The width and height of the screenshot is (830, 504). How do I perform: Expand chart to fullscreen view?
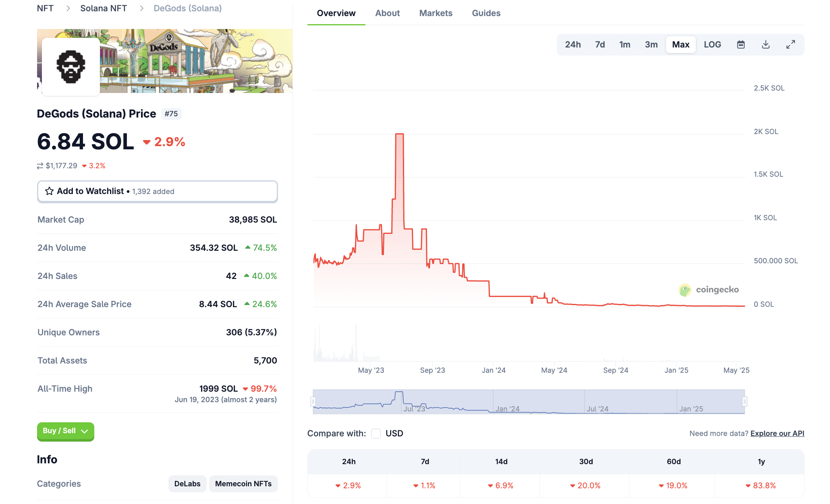(791, 45)
